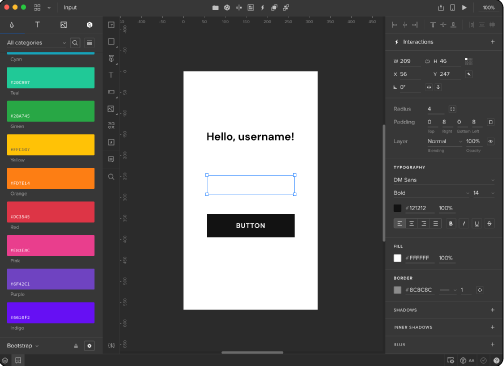Pick the Teal color swatch
This screenshot has width=504, height=366.
51,78
